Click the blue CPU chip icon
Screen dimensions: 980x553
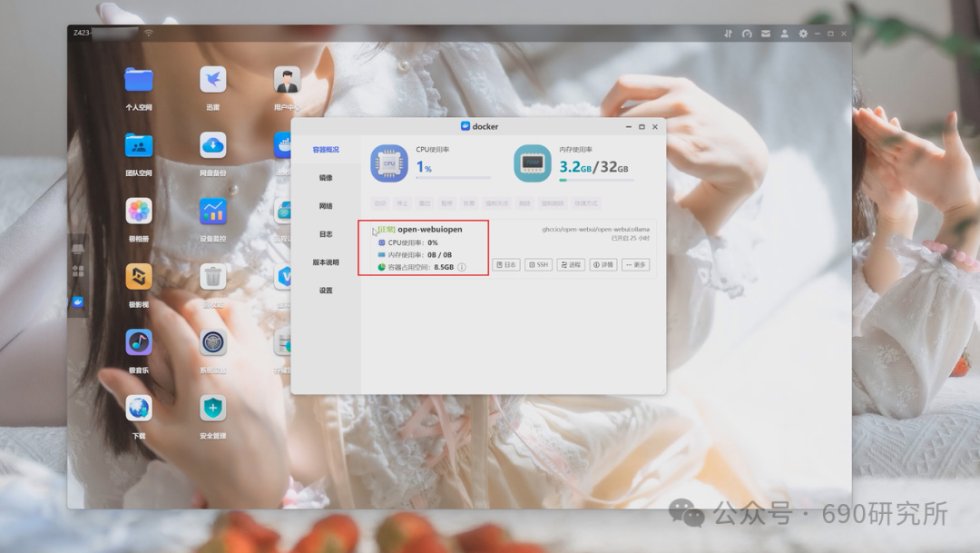[388, 163]
